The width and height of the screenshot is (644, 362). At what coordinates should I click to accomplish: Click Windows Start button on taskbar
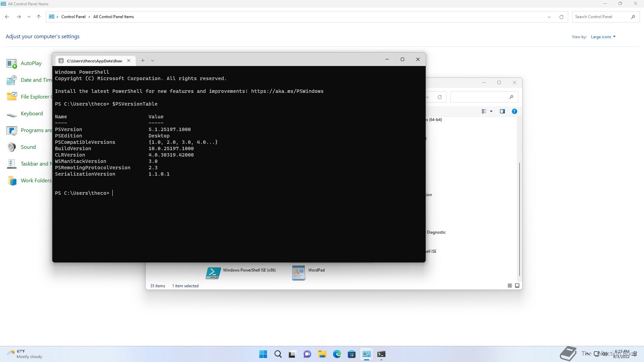point(263,354)
